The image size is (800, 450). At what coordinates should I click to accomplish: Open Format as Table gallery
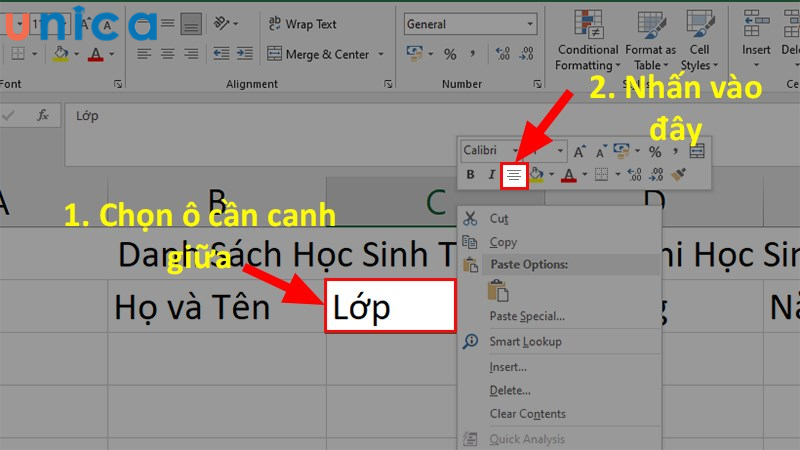pyautogui.click(x=651, y=40)
